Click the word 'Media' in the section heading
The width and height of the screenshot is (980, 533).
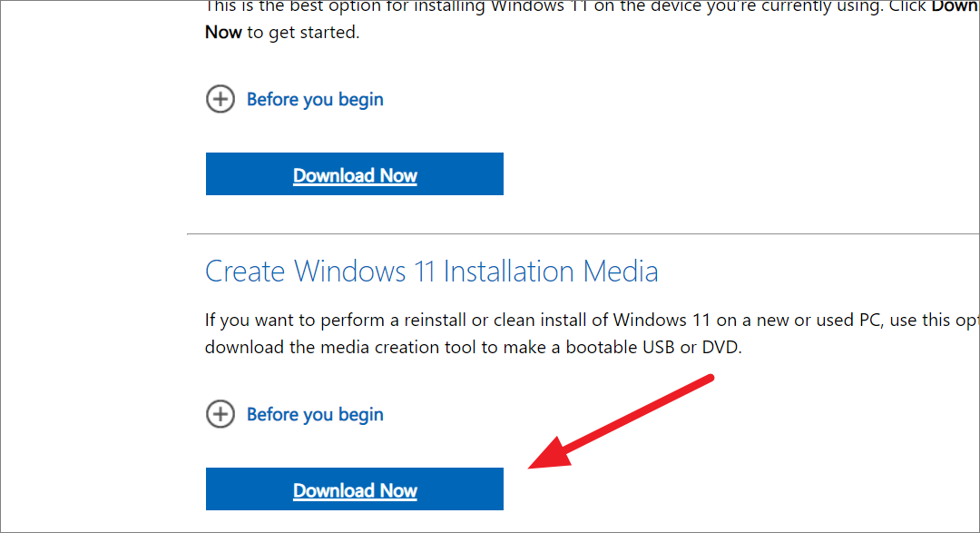click(x=621, y=271)
